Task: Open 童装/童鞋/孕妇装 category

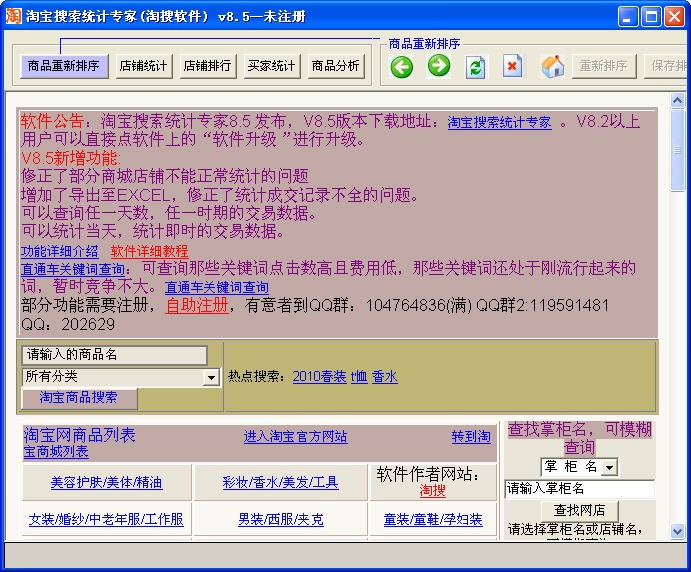Action: (x=433, y=519)
